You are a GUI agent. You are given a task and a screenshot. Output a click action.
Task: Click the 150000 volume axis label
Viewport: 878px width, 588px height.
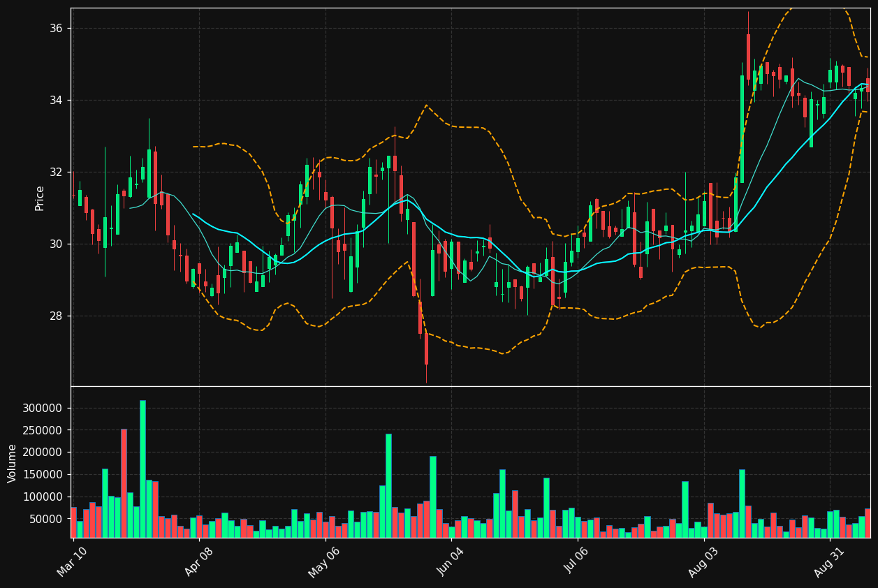click(x=43, y=475)
